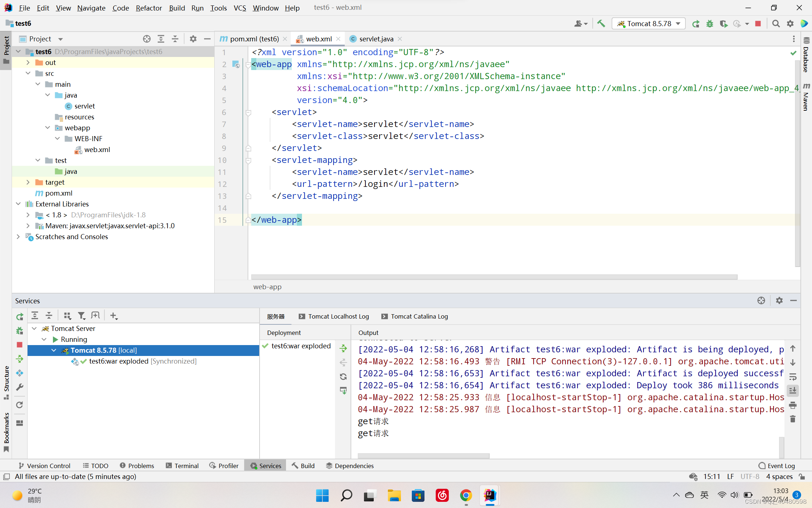Open File Explorer from taskbar

394,495
